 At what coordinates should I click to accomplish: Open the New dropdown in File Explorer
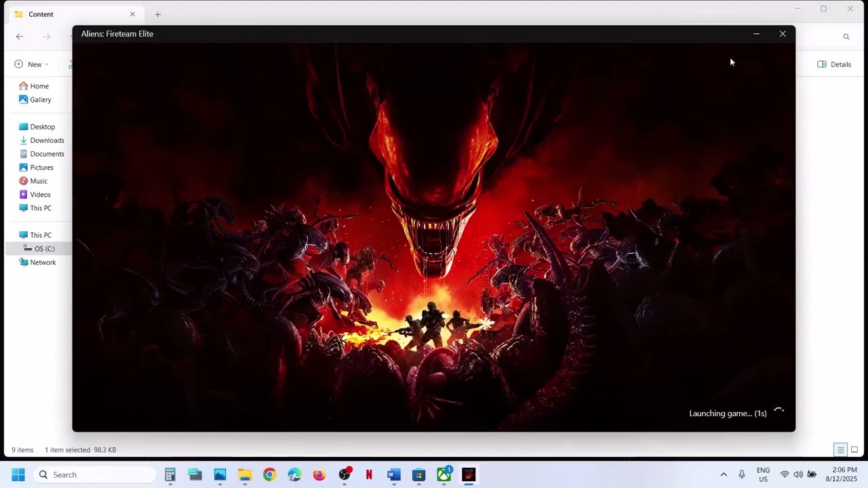[31, 64]
